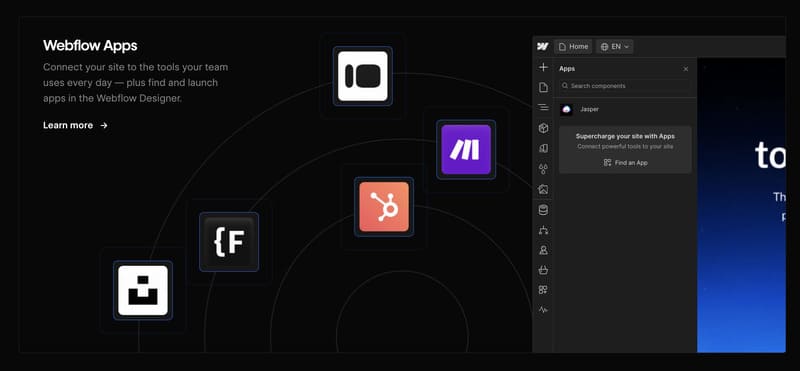Viewport: 800px width, 371px height.
Task: Click the Connect powerful tools to your site text
Action: pyautogui.click(x=625, y=146)
